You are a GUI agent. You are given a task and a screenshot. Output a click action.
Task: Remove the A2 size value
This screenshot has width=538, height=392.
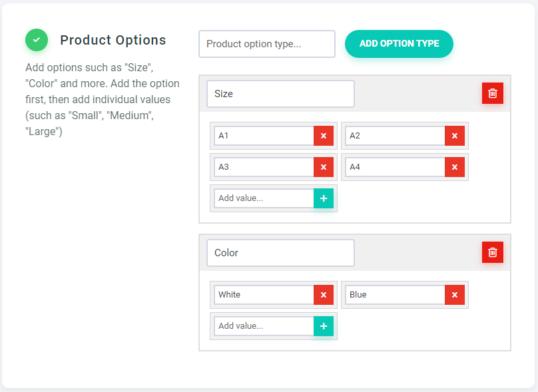pyautogui.click(x=455, y=136)
